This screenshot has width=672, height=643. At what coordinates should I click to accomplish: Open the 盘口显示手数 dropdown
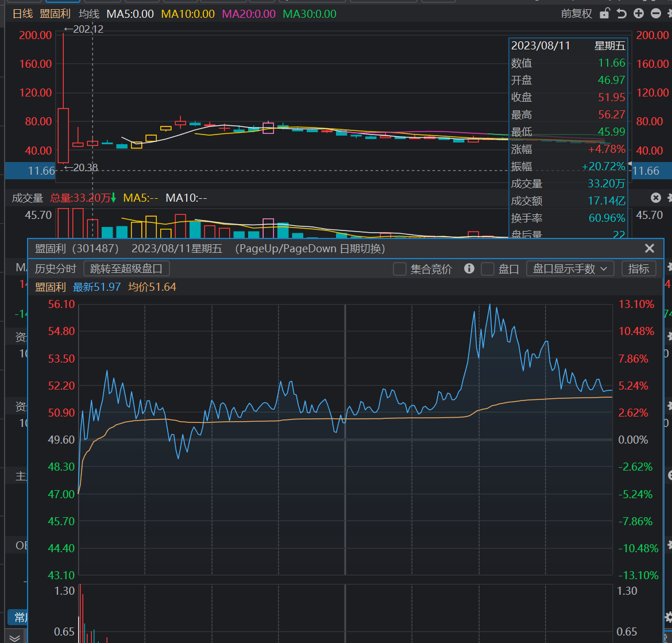[570, 269]
